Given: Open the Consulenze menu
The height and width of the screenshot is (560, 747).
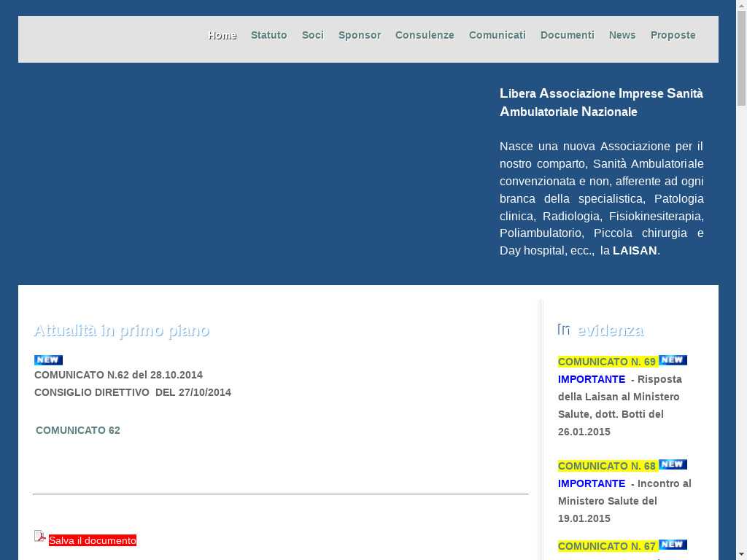Looking at the screenshot, I should [425, 35].
